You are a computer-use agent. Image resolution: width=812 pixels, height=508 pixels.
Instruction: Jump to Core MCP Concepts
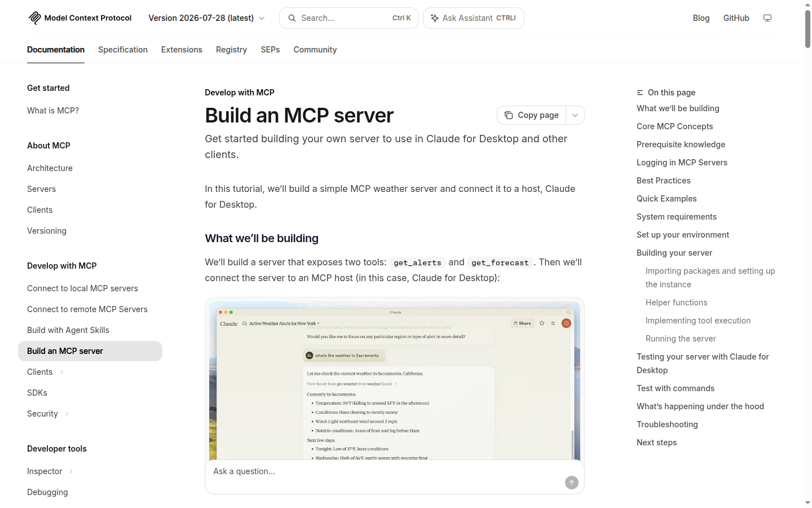click(675, 126)
